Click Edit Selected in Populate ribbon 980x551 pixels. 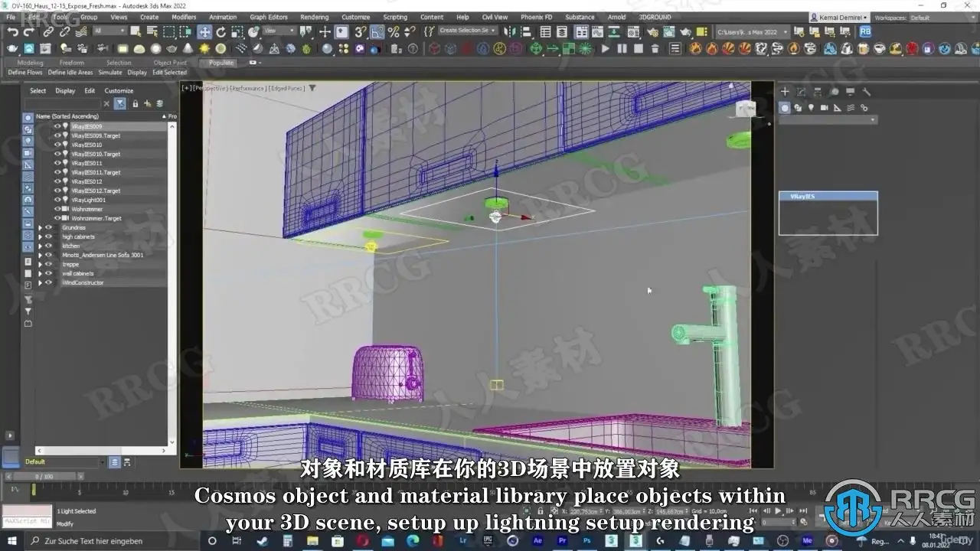click(169, 73)
